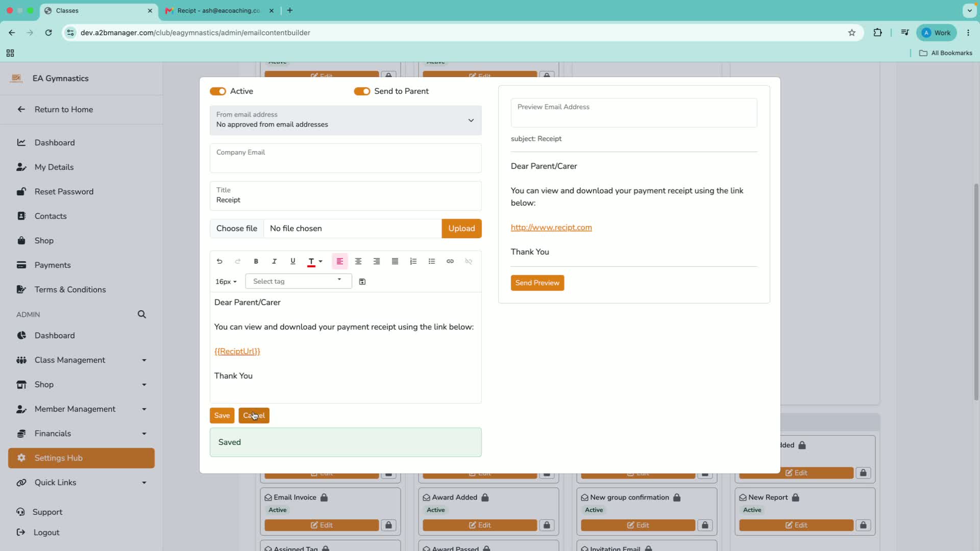Disable the Send to Parent switch
Image resolution: width=980 pixels, height=551 pixels.
(362, 91)
